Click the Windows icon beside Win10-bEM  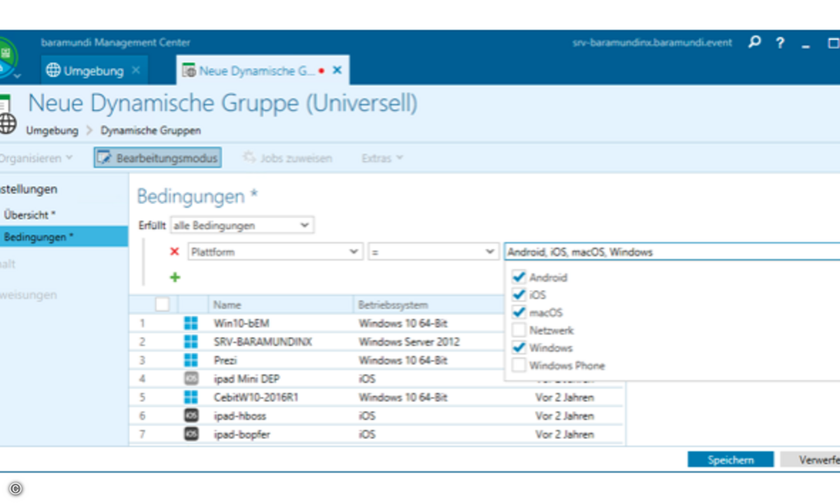coord(191,323)
